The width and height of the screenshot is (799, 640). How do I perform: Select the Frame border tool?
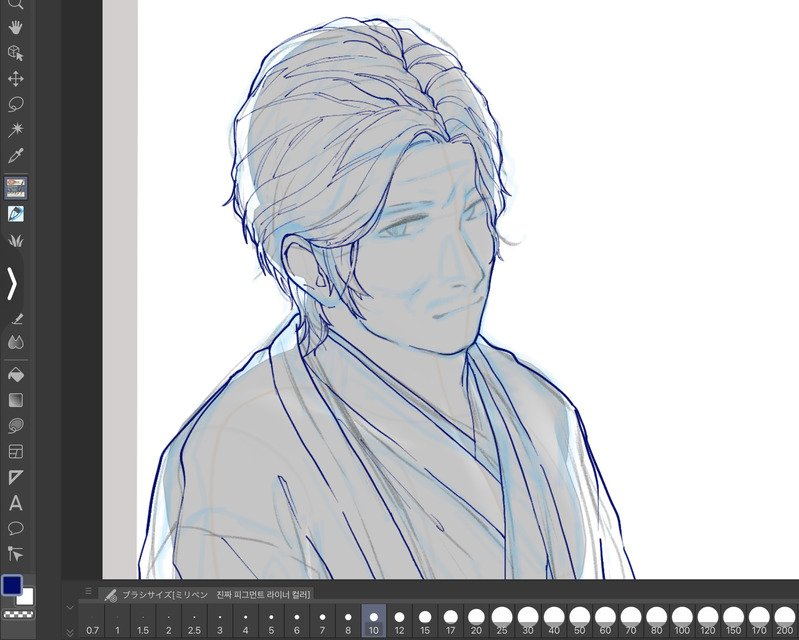pyautogui.click(x=15, y=451)
